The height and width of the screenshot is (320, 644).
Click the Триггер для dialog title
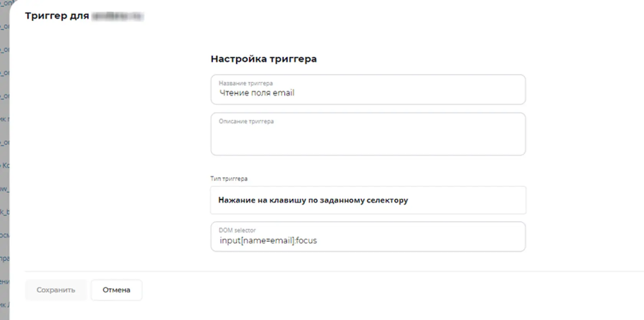click(x=57, y=16)
